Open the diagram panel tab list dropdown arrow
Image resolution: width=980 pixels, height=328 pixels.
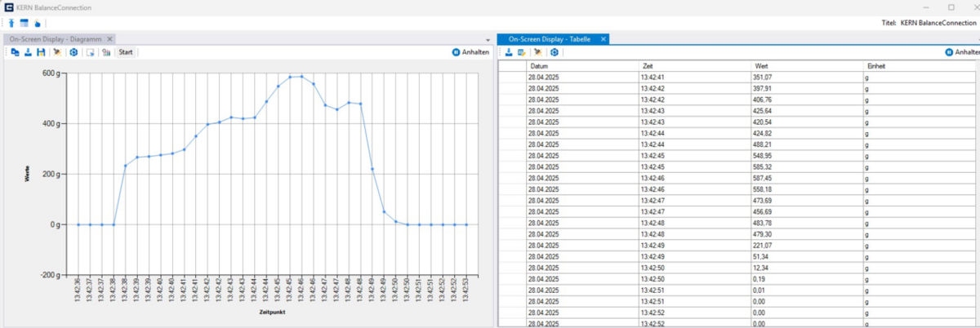(488, 39)
